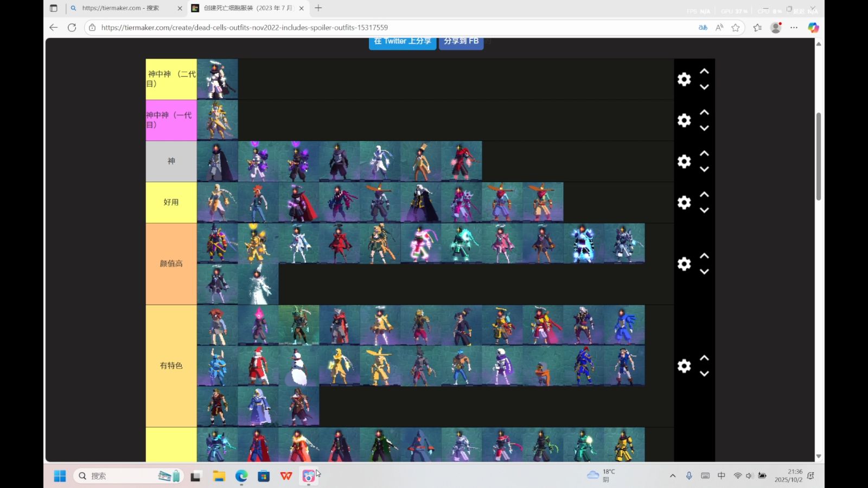Open the page translate options
Image resolution: width=868 pixels, height=488 pixels.
click(703, 28)
